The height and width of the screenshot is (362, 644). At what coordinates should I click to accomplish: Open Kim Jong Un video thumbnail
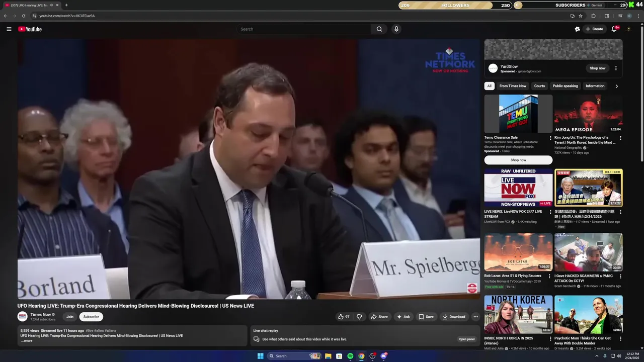pos(588,114)
